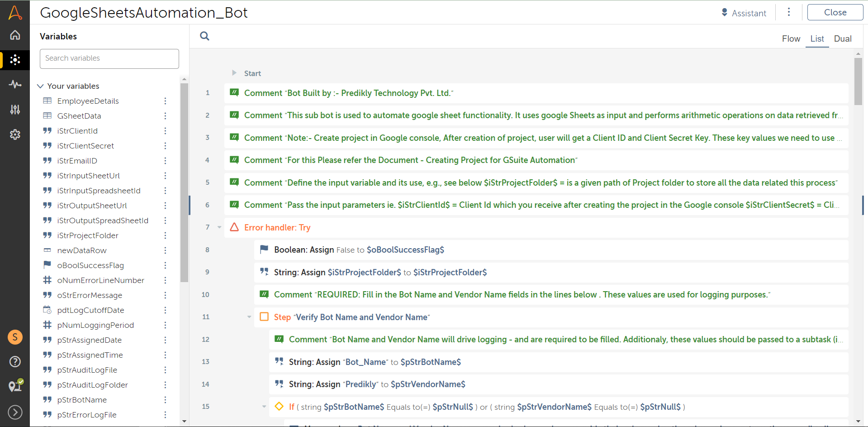
Task: Open the Administration gear sidebar icon
Action: (x=15, y=134)
